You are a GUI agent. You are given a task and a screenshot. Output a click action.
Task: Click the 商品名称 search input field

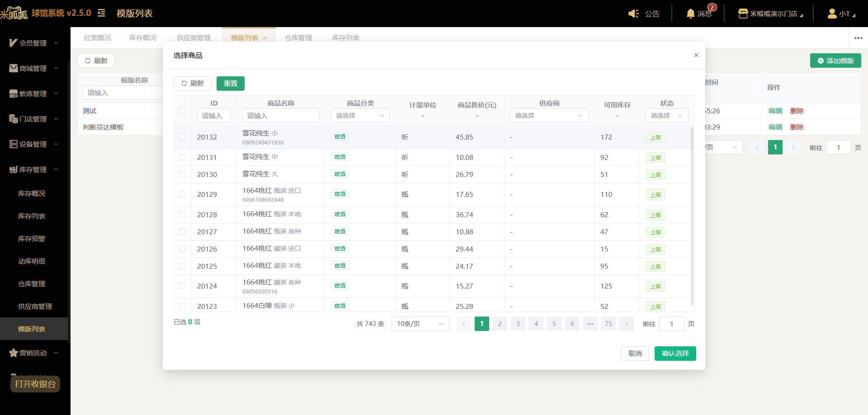click(x=281, y=116)
